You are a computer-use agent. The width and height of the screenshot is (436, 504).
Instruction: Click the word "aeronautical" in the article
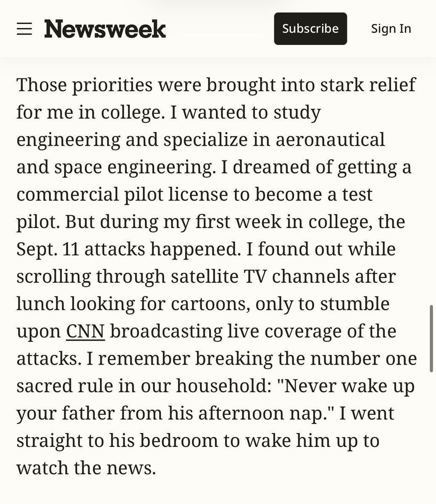[330, 139]
